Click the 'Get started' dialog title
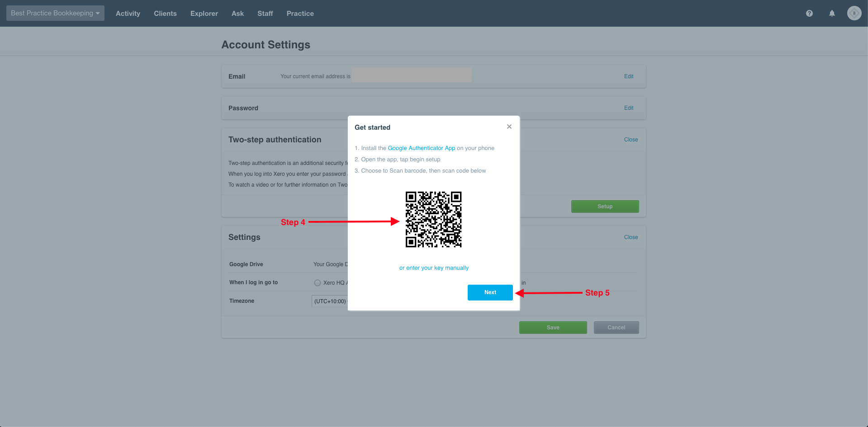Image resolution: width=868 pixels, height=427 pixels. click(x=372, y=127)
